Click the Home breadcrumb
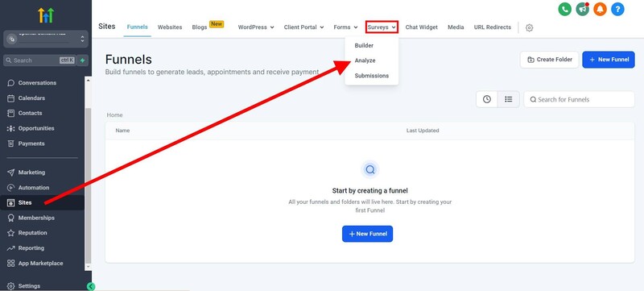Viewport: 644px width, 291px height. click(x=114, y=115)
